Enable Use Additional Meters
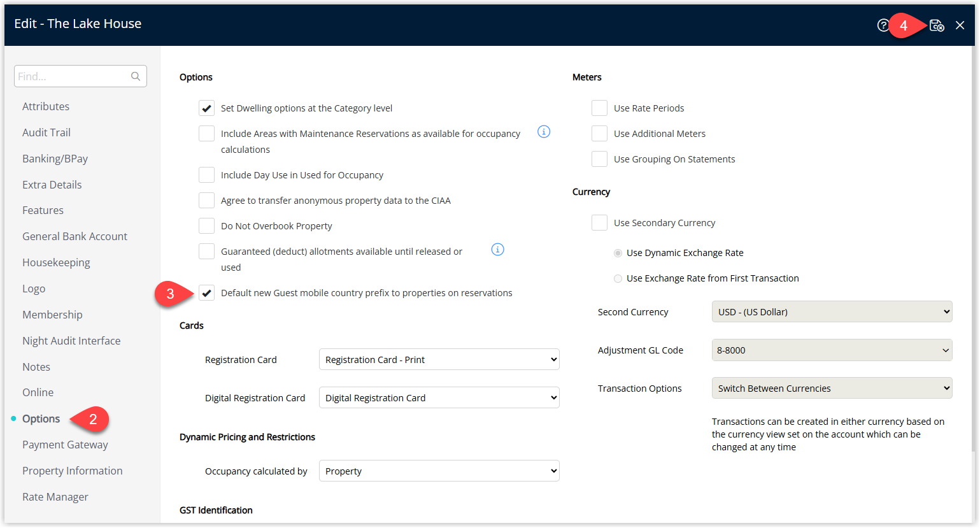 coord(599,134)
